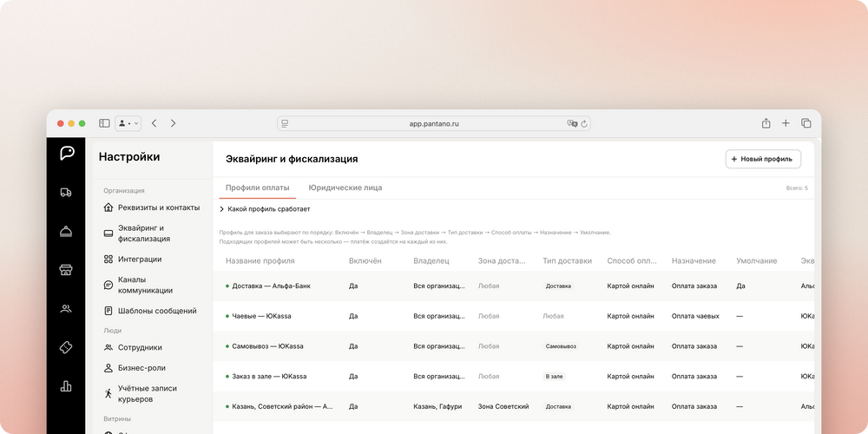The image size is (868, 434).
Task: Click the Самовывоз delivery type tag
Action: tap(561, 346)
